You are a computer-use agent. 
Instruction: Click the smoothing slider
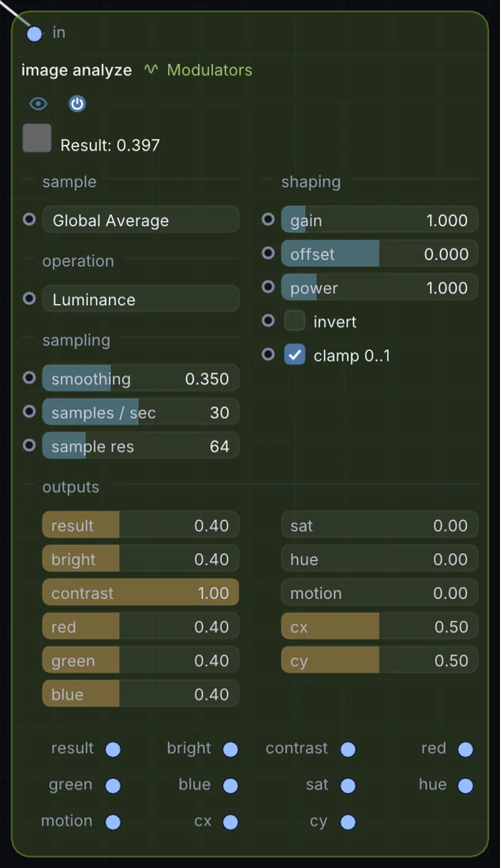(140, 378)
